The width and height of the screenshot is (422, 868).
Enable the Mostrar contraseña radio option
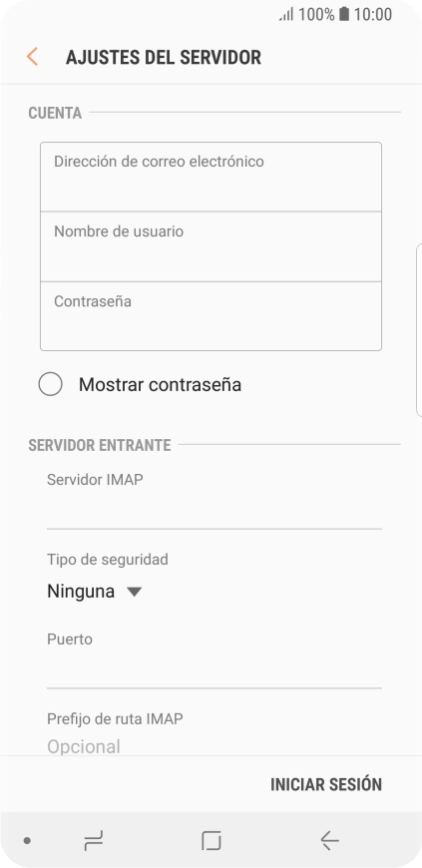tap(51, 384)
